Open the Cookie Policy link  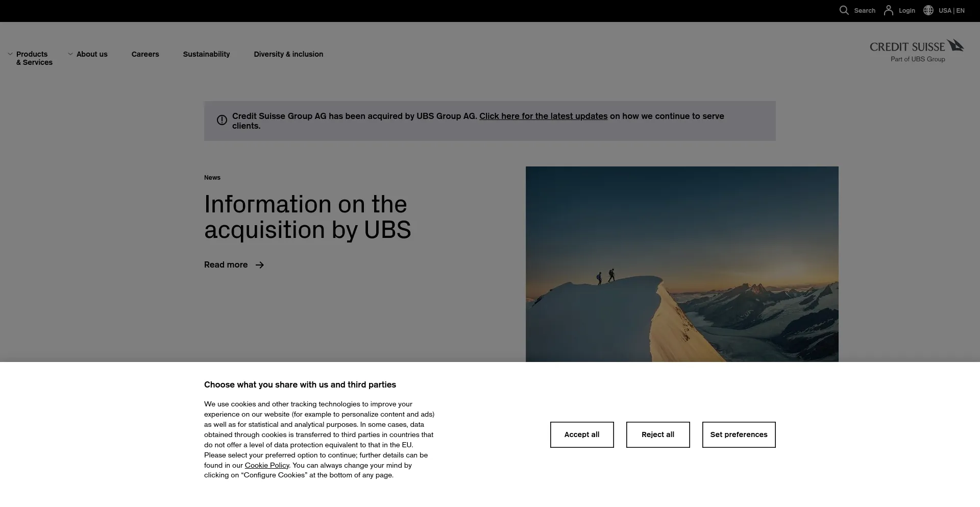click(x=267, y=465)
